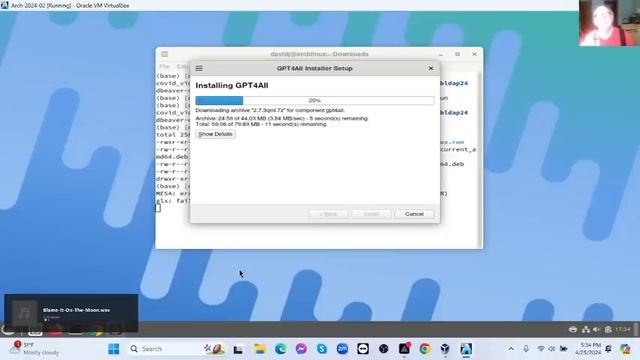The height and width of the screenshot is (360, 640).
Task: Launch Google Chrome from the taskbar
Action: click(424, 349)
